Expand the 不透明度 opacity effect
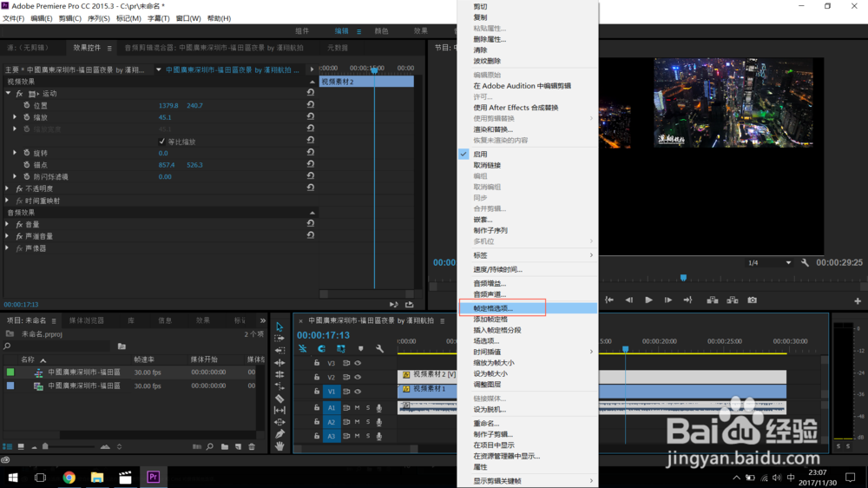The image size is (868, 488). 7,188
